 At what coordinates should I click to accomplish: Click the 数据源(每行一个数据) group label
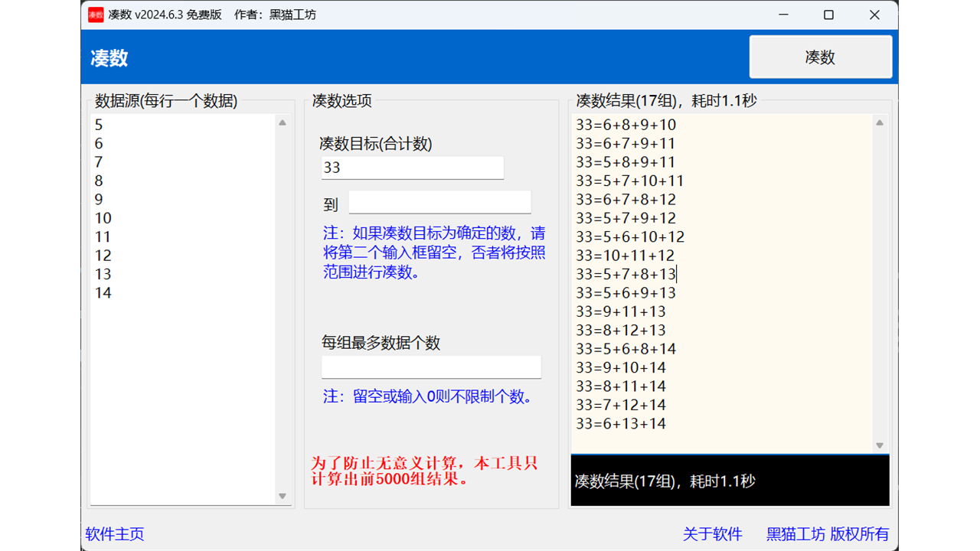[x=166, y=100]
